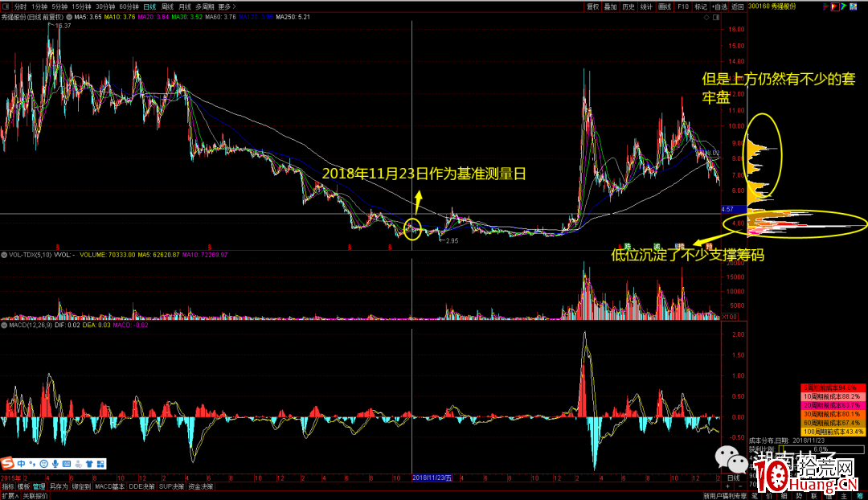Open the Sogou toolbox grid icon
868x500 pixels.
pyautogui.click(x=100, y=464)
